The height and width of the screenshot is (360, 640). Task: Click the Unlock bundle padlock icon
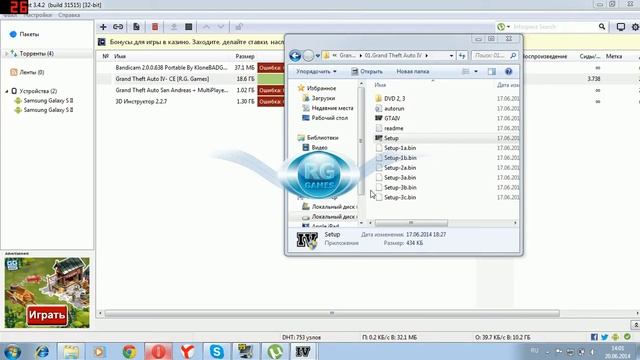tap(239, 27)
